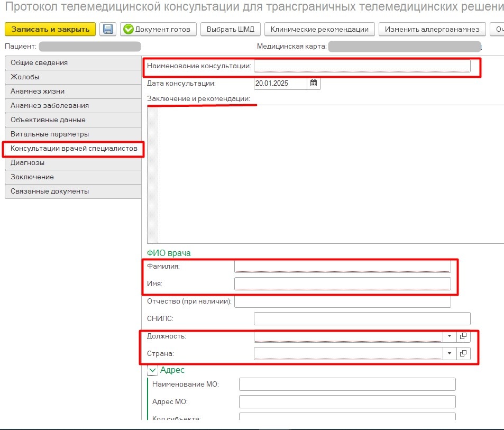Click open-form icon next to Должность field

coord(463,336)
